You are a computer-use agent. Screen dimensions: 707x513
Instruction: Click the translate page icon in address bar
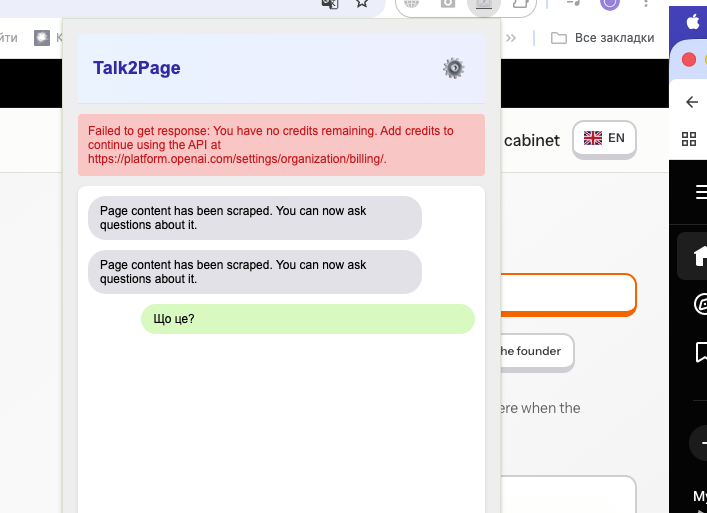pos(330,4)
